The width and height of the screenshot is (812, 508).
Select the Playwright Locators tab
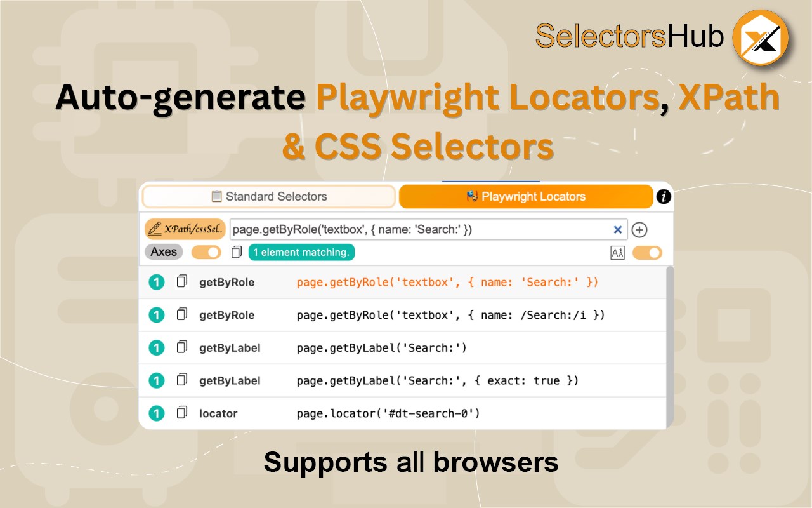coord(525,197)
